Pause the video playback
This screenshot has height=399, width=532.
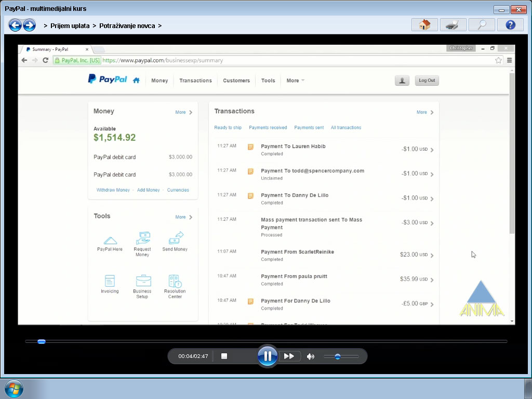[268, 356]
